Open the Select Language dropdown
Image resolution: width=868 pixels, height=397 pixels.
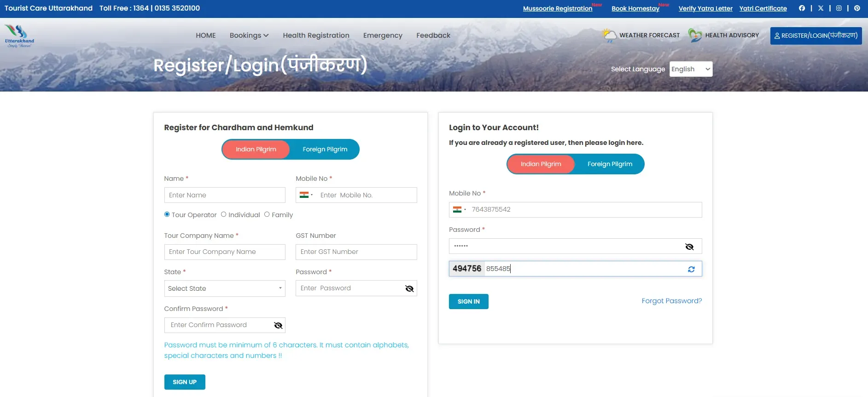tap(691, 69)
